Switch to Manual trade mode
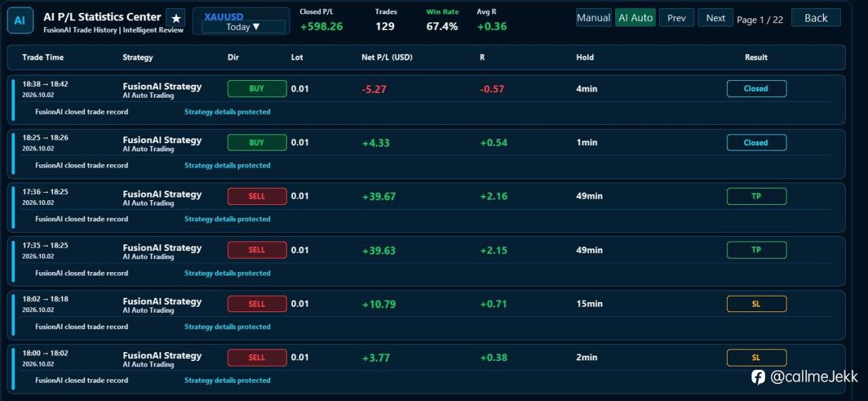Screen dimensions: 868x401 (x=593, y=18)
